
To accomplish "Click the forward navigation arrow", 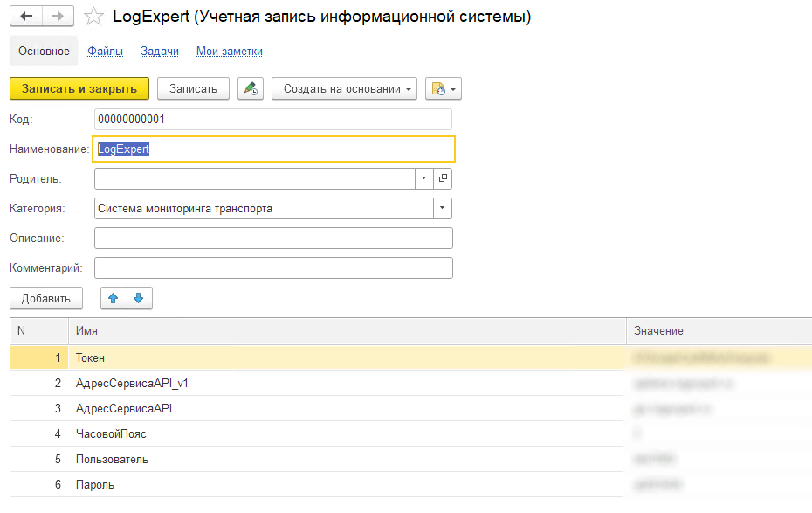I will point(58,17).
